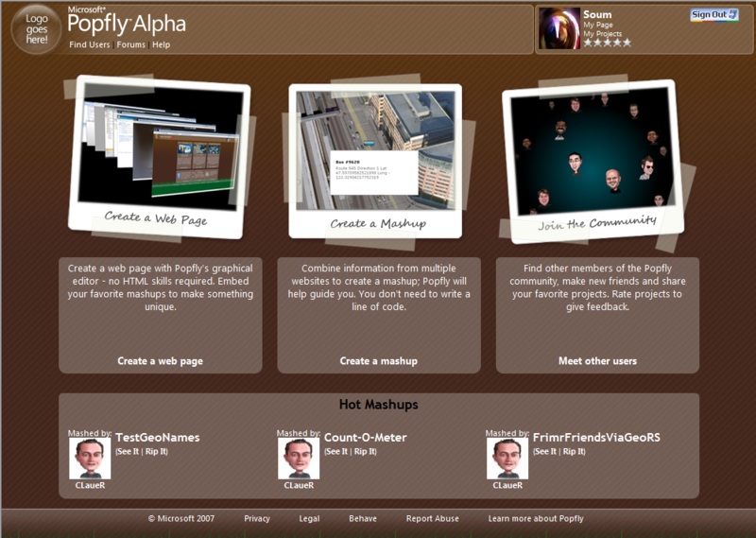Click the star rating under My Projects
The height and width of the screenshot is (538, 756).
[x=607, y=43]
